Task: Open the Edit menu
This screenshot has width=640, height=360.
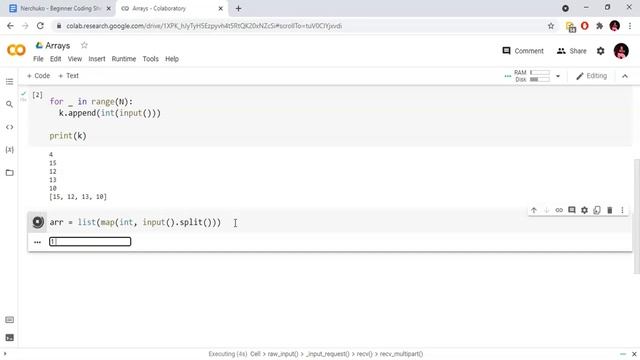Action: click(x=56, y=59)
